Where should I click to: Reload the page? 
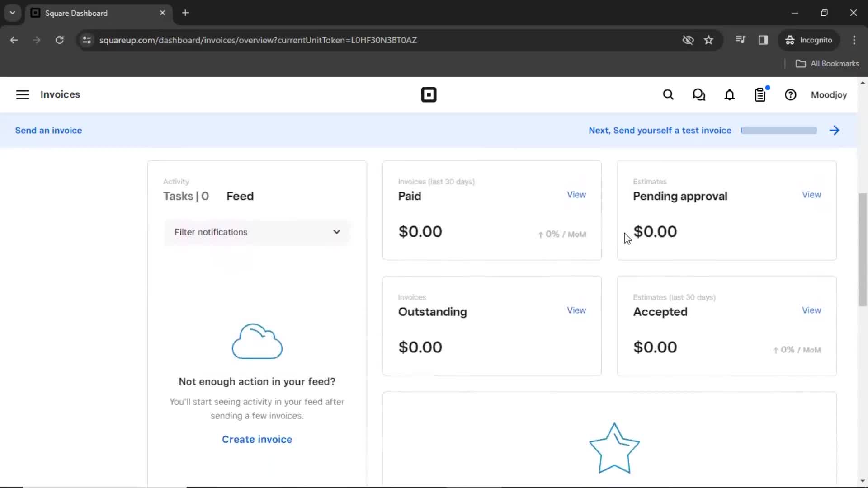[x=59, y=40]
